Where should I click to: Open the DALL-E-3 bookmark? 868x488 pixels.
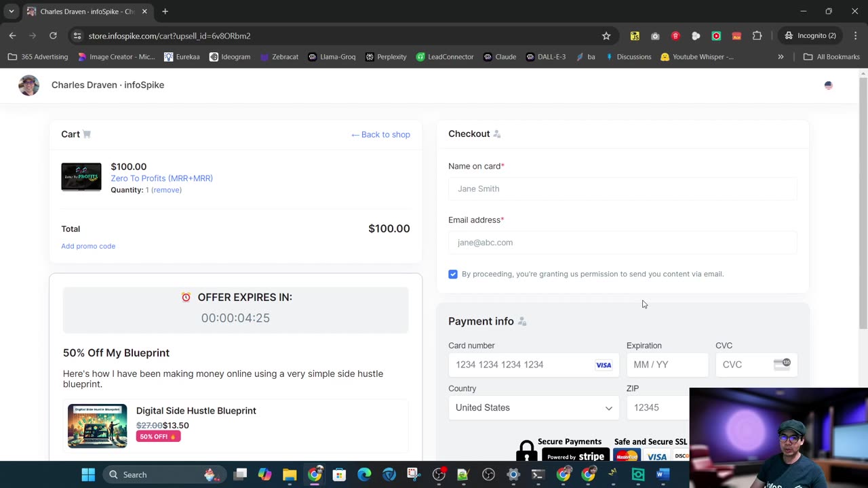click(545, 57)
